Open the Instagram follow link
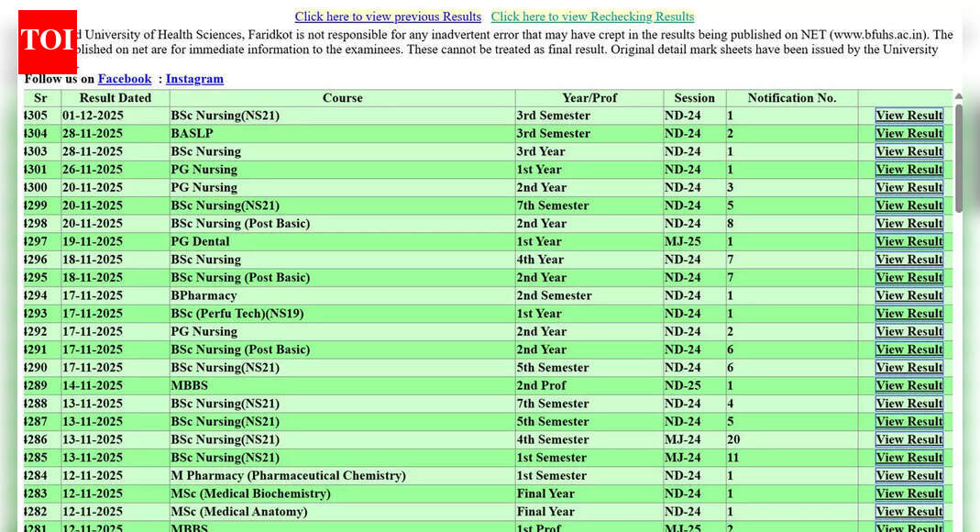 click(x=194, y=79)
